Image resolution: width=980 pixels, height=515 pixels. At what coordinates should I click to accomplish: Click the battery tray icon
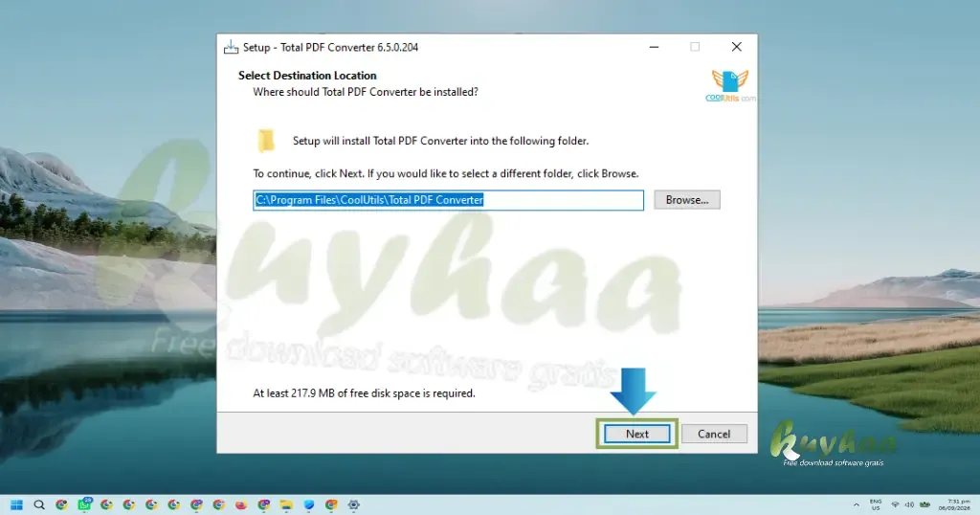tap(925, 505)
